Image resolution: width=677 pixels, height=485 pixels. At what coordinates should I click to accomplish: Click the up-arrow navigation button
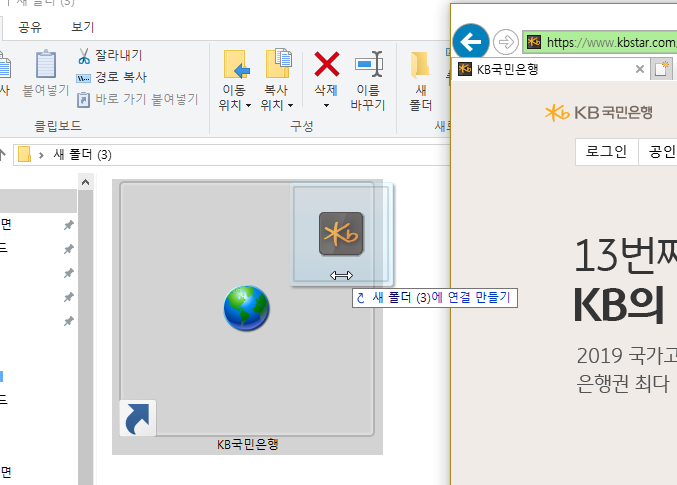pos(3,155)
